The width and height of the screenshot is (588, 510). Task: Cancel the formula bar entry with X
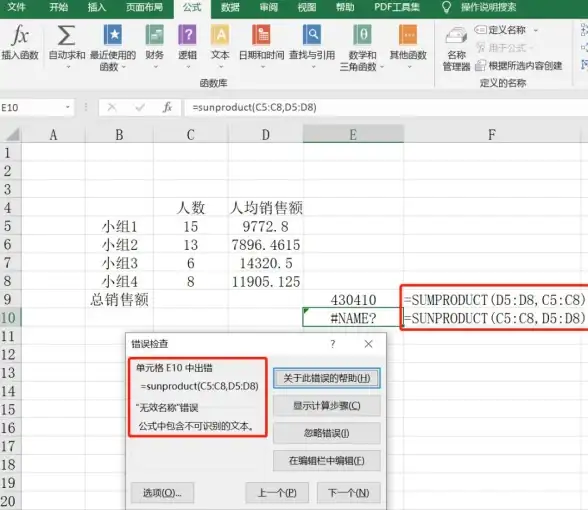pos(111,108)
